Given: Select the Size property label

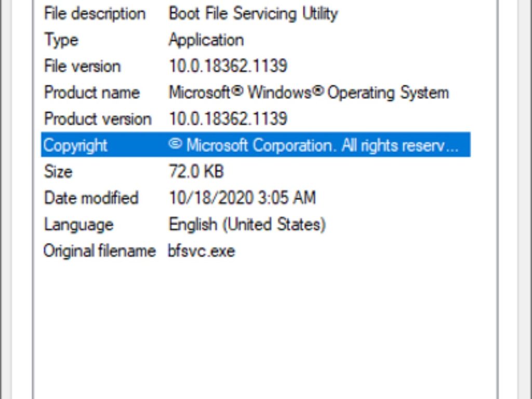Looking at the screenshot, I should [x=58, y=171].
